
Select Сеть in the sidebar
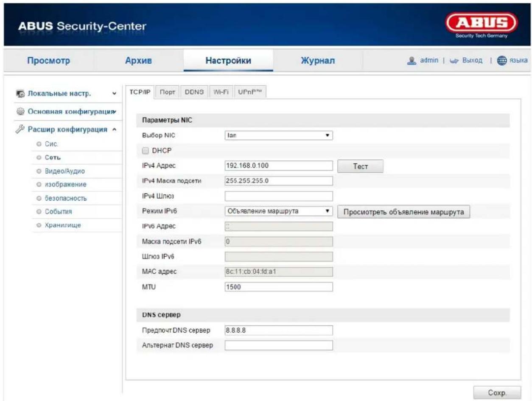(53, 158)
